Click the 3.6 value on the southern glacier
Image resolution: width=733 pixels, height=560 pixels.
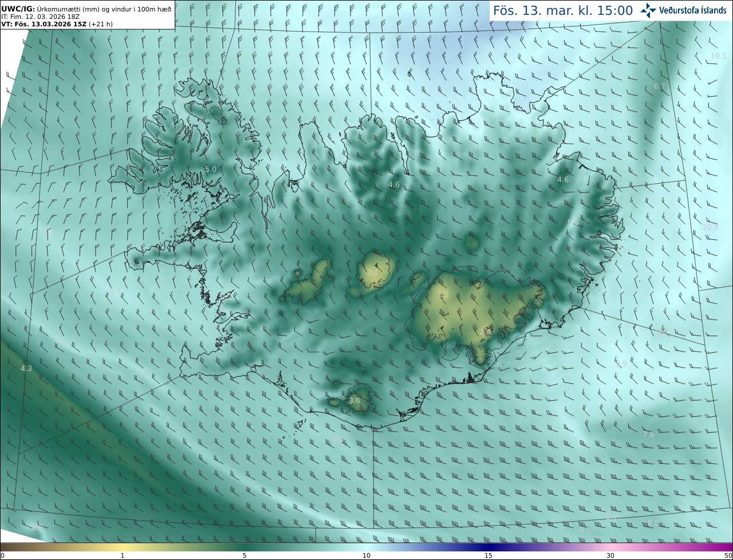[354, 400]
